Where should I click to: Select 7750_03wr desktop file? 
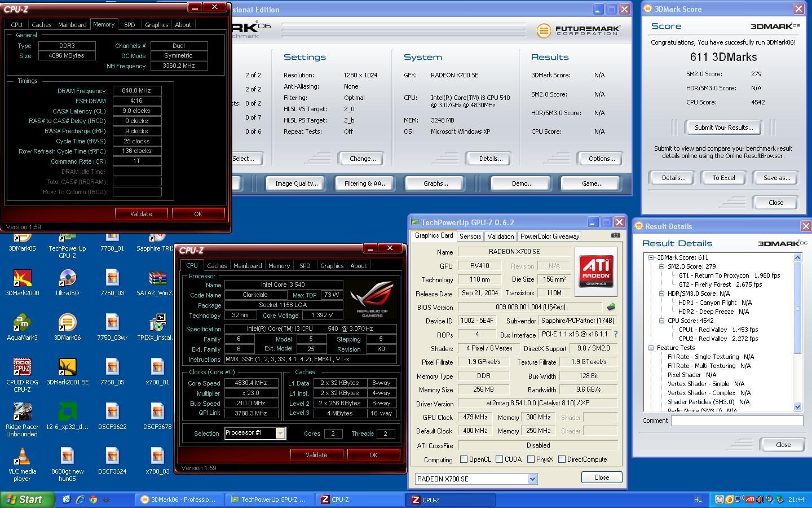click(112, 327)
